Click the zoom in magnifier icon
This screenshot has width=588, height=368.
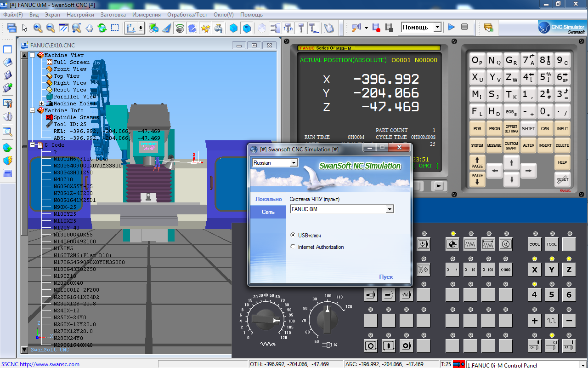click(x=38, y=28)
